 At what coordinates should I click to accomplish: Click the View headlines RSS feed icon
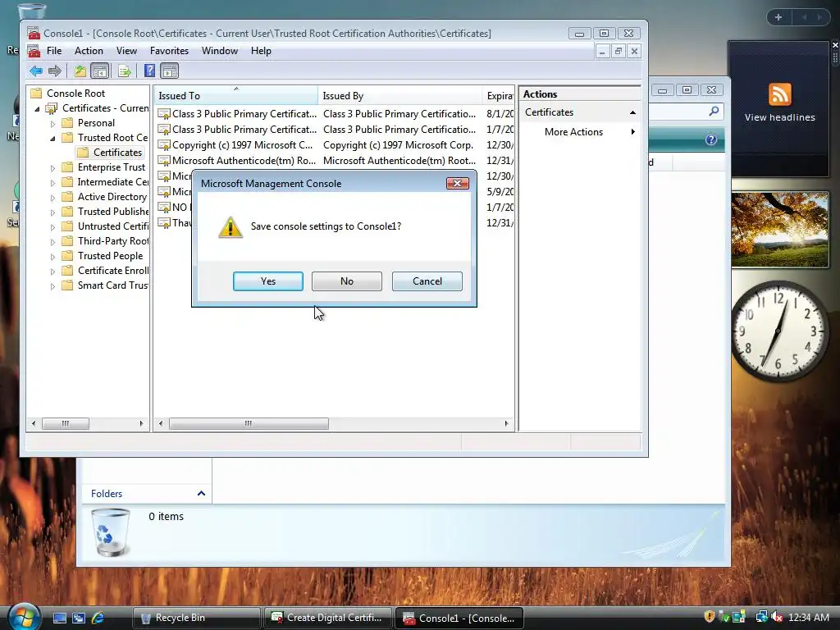coord(779,94)
